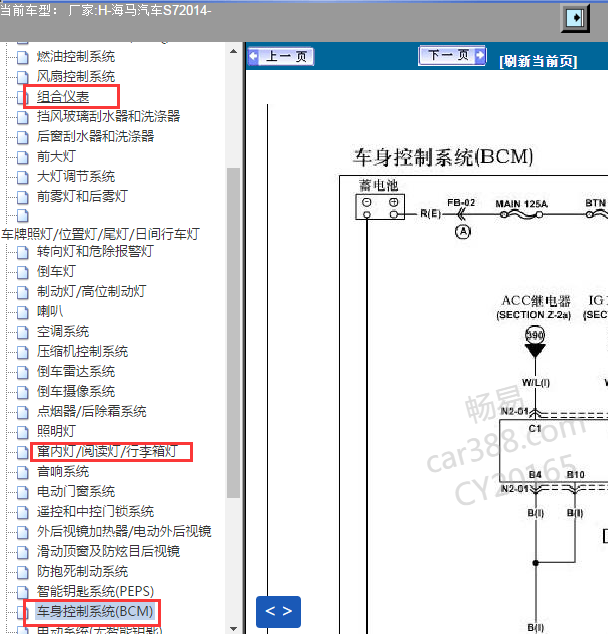The height and width of the screenshot is (634, 608).
Task: Open 大灯调节系统 entry
Action: pyautogui.click(x=76, y=176)
